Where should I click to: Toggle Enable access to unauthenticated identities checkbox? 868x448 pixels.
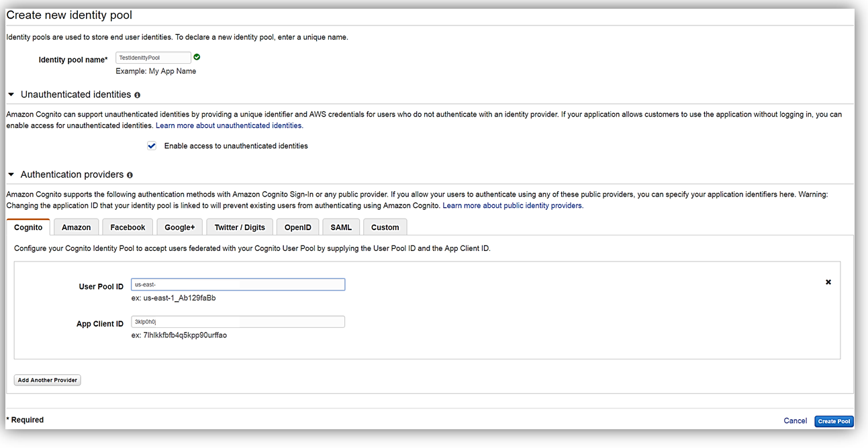152,146
